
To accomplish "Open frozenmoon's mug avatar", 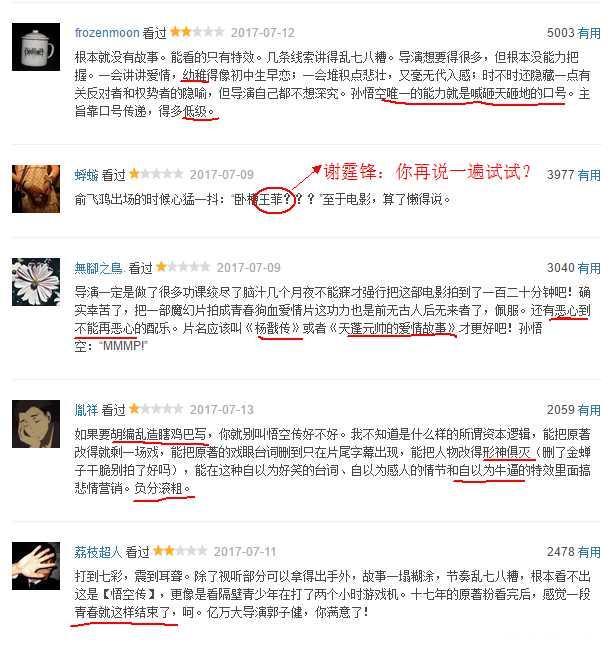I will click(x=36, y=47).
